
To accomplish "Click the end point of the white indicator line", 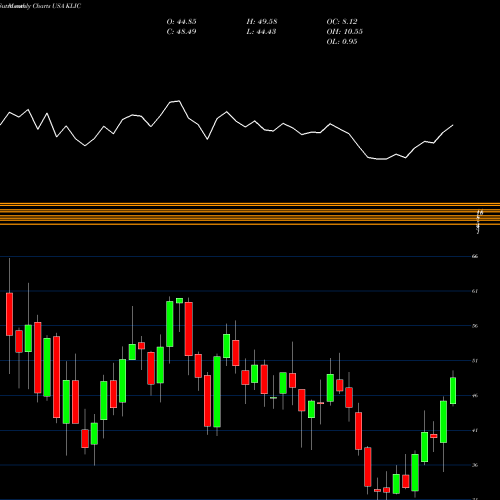I will click(x=453, y=125).
